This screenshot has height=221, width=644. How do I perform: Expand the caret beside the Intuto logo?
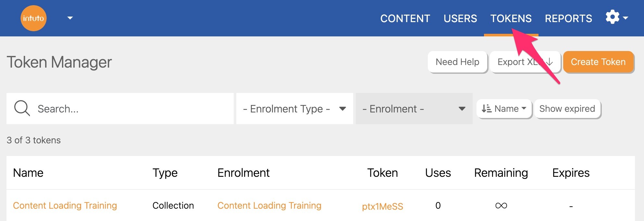pyautogui.click(x=70, y=18)
